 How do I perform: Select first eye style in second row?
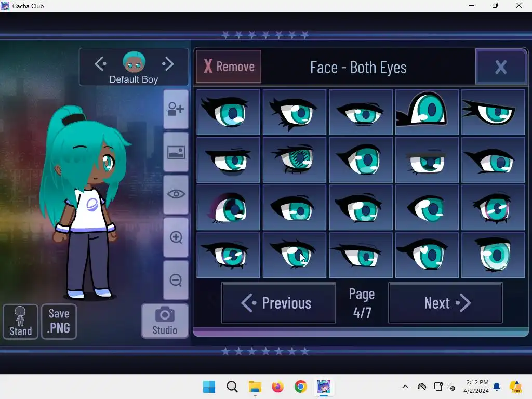coord(229,160)
